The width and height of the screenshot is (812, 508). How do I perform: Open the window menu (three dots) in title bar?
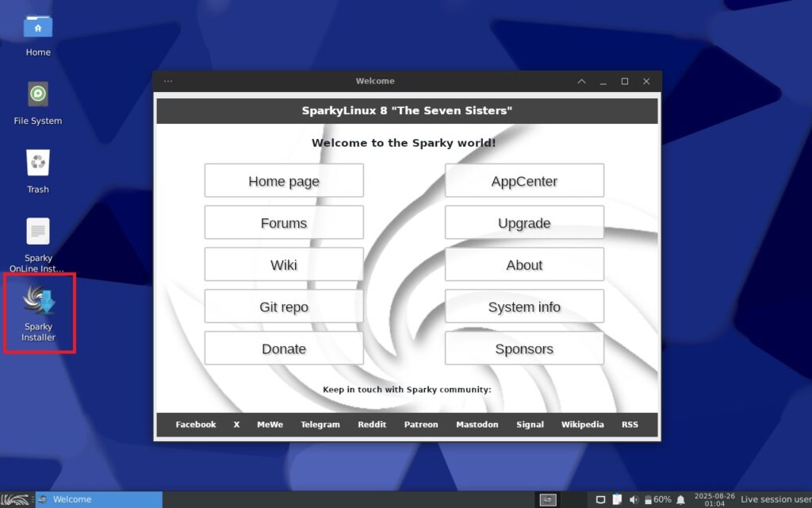168,81
